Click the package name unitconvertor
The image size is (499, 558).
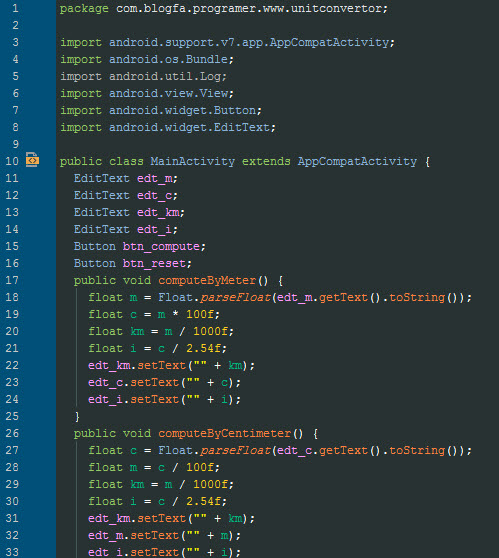coord(337,8)
